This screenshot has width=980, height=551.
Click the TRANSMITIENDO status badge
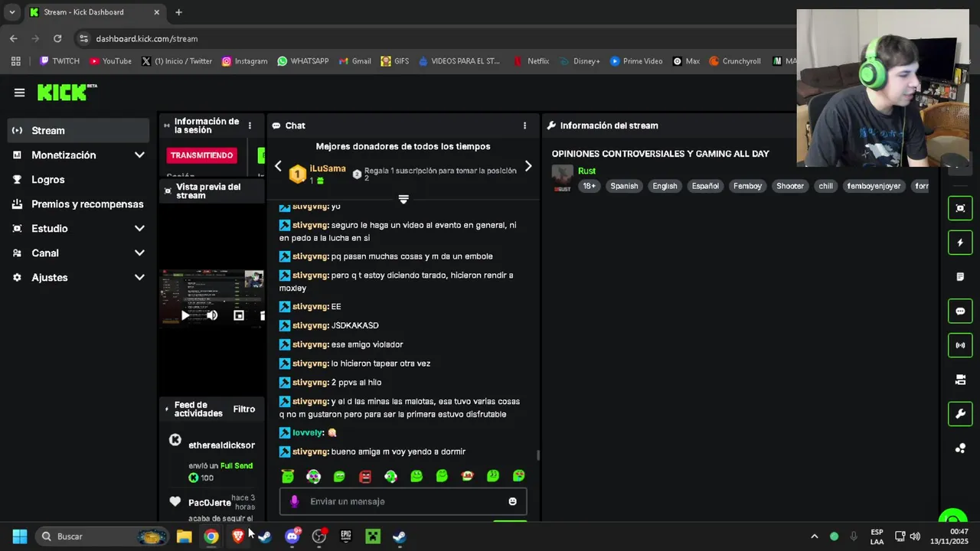coord(201,155)
